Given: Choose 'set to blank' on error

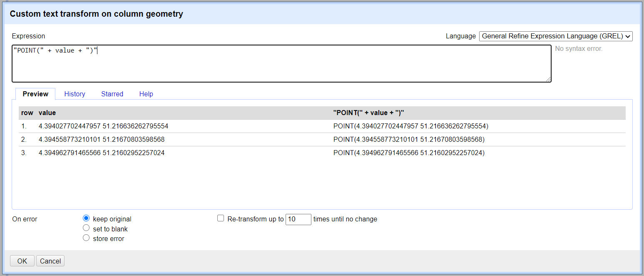Looking at the screenshot, I should click(86, 228).
